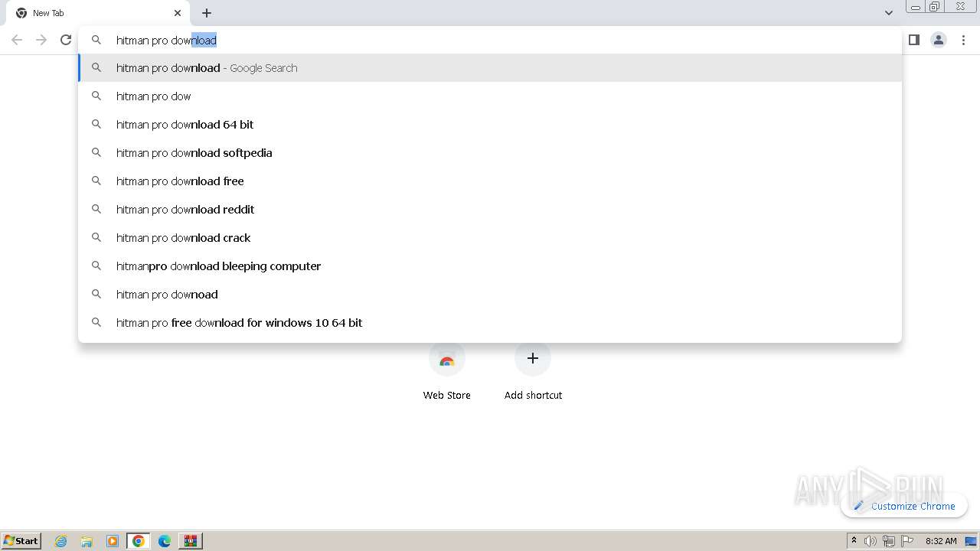Open the Chrome three-dot menu

(963, 40)
